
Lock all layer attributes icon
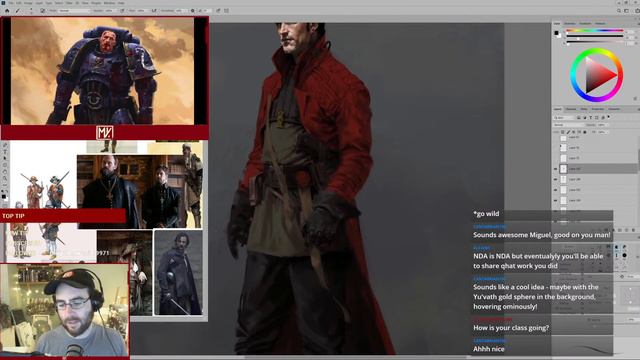coord(584,132)
